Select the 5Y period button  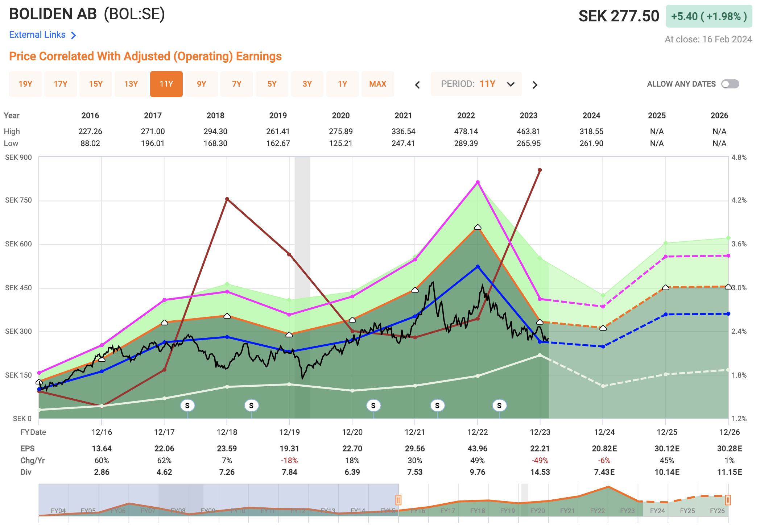pyautogui.click(x=272, y=84)
